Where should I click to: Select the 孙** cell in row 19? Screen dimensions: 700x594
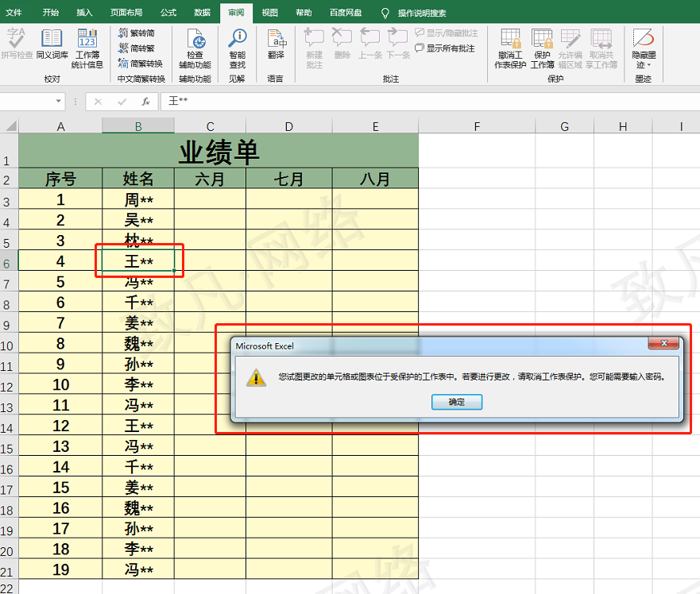138,528
